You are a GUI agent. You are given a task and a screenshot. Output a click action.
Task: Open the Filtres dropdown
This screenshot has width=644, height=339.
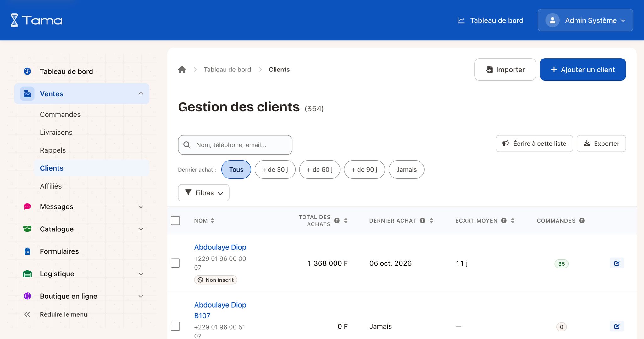pos(203,193)
